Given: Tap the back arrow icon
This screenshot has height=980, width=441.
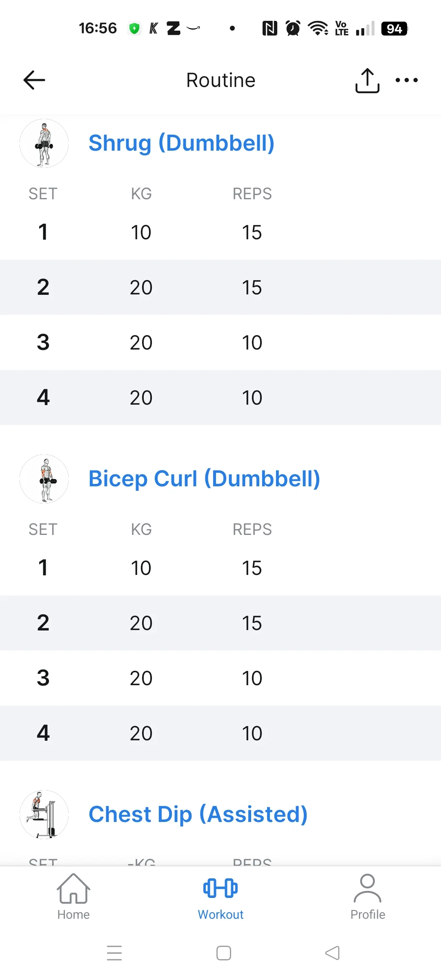Looking at the screenshot, I should (34, 80).
